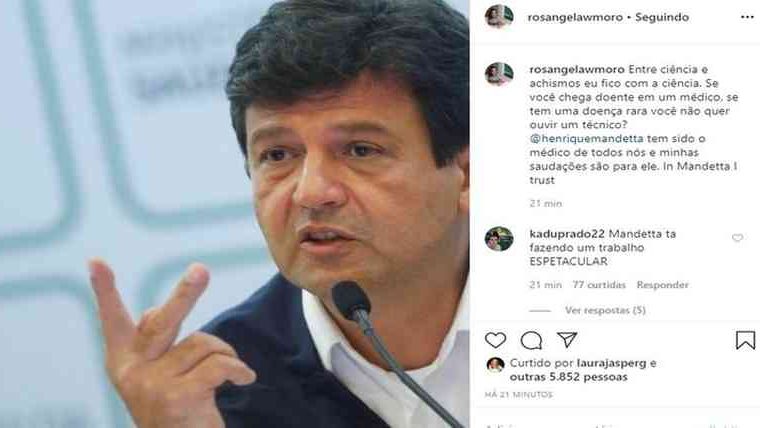View outras 5.852 pessoas likes list
The height and width of the screenshot is (428, 760).
569,377
